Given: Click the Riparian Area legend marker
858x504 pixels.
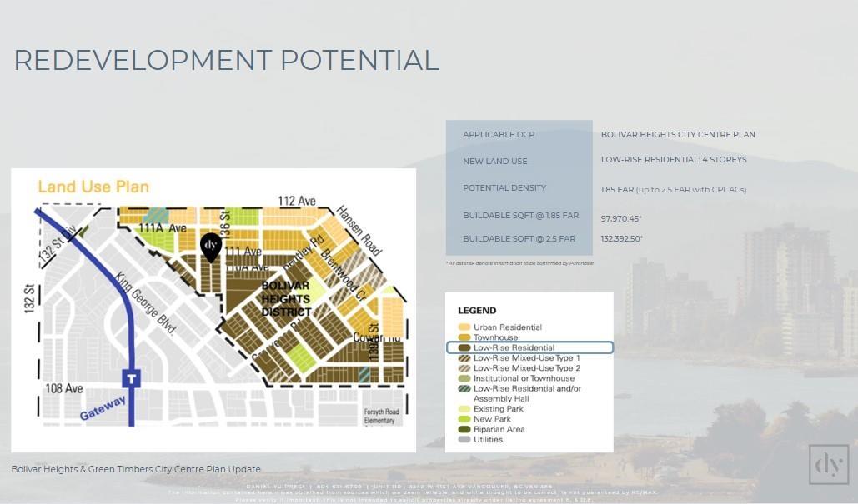Looking at the screenshot, I should point(464,430).
